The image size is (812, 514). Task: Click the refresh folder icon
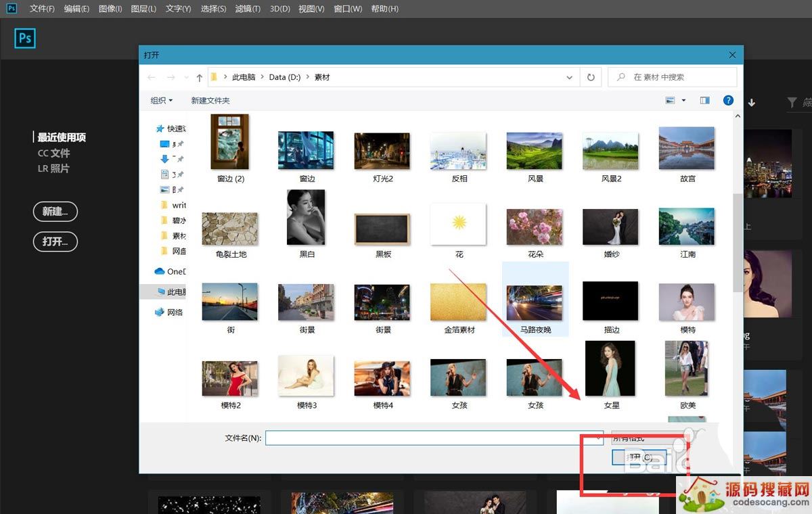click(x=591, y=78)
